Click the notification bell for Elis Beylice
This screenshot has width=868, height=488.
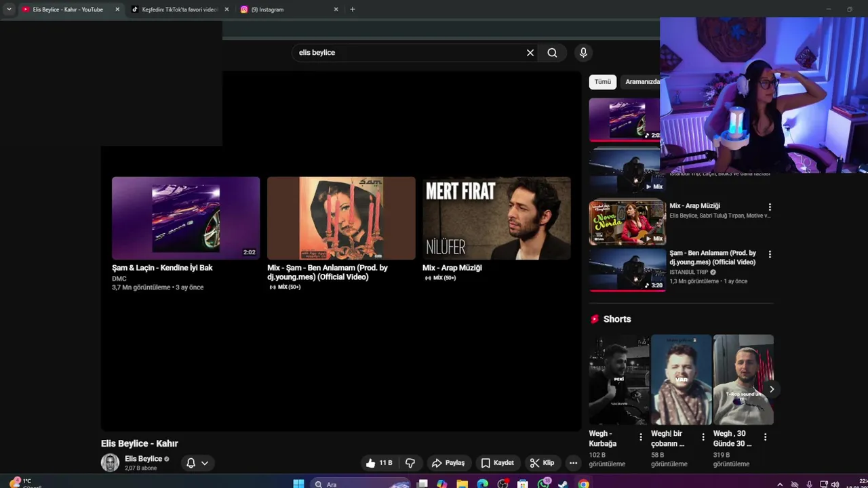point(191,463)
